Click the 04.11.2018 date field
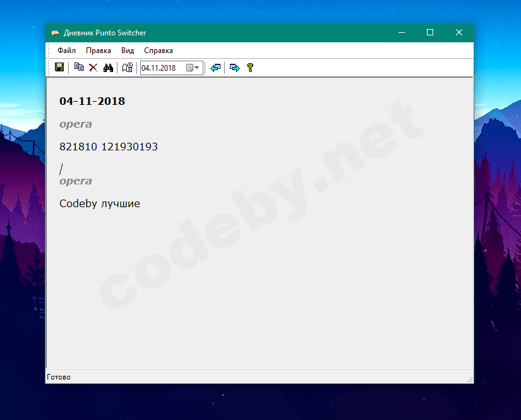The height and width of the screenshot is (420, 521). pyautogui.click(x=171, y=68)
